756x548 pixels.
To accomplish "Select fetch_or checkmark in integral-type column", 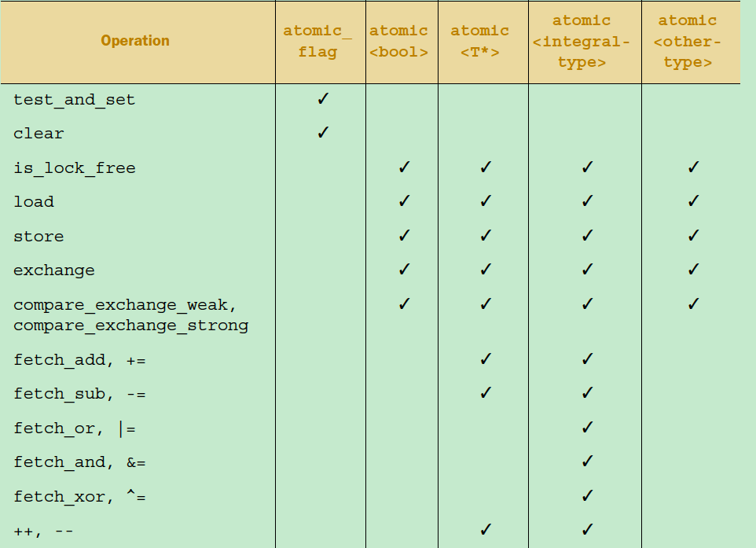I will 587,428.
